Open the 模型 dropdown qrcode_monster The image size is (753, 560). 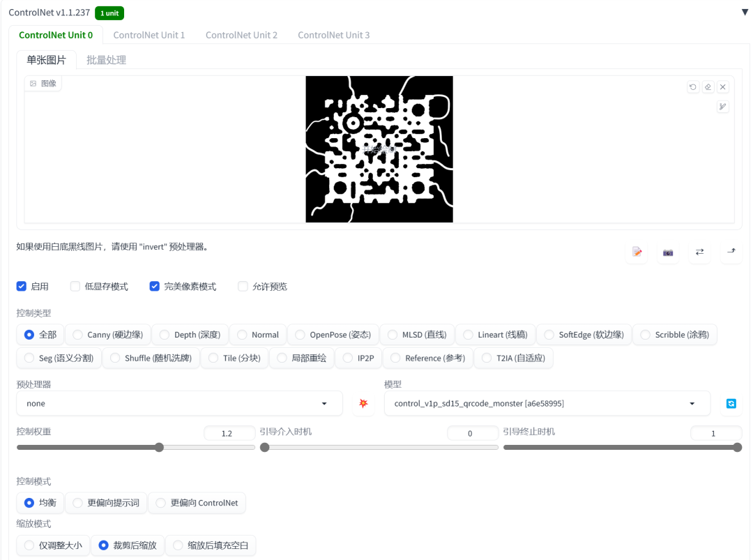pos(547,403)
